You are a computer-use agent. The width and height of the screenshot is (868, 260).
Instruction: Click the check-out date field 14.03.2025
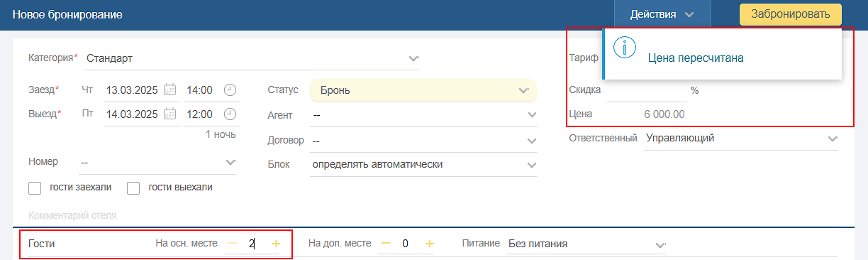pyautogui.click(x=132, y=114)
